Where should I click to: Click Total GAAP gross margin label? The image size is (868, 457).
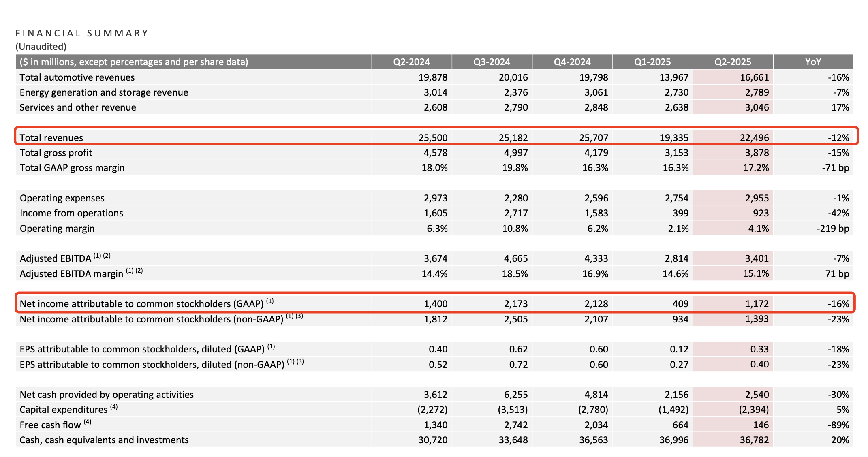coord(72,168)
